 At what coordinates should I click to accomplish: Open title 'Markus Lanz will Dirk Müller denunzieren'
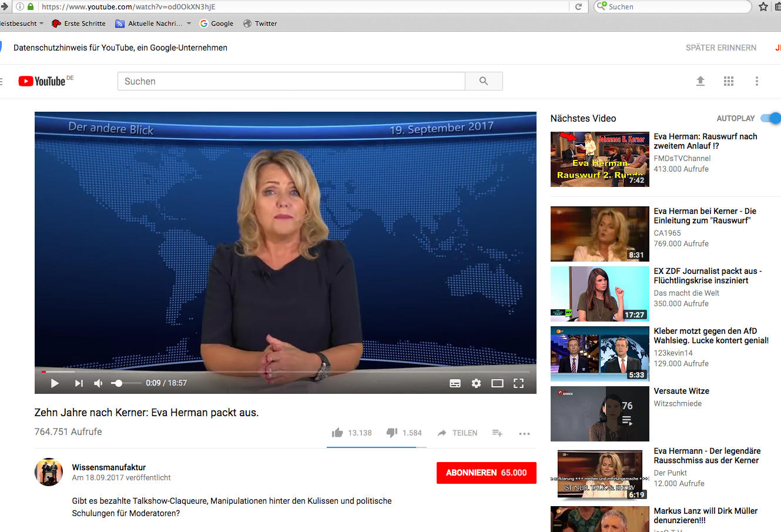pyautogui.click(x=706, y=516)
